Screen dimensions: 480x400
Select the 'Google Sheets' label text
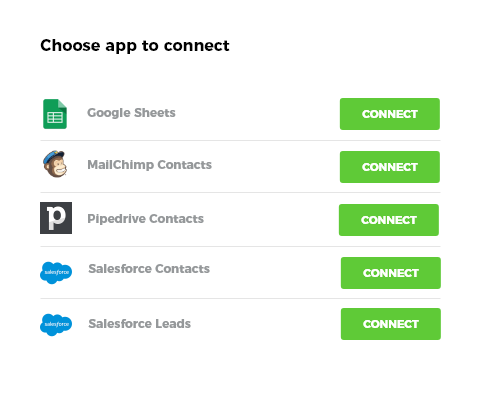131,113
